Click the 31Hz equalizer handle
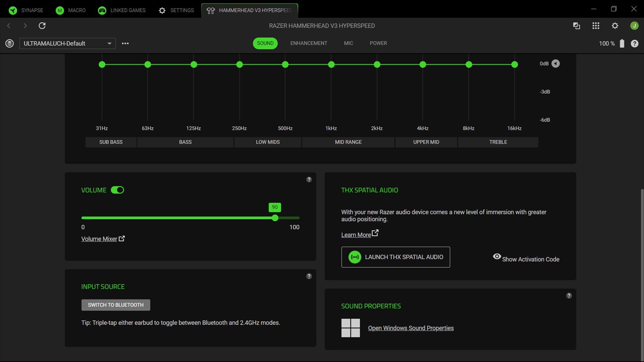Screen dimensions: 644x362 (x=102, y=65)
